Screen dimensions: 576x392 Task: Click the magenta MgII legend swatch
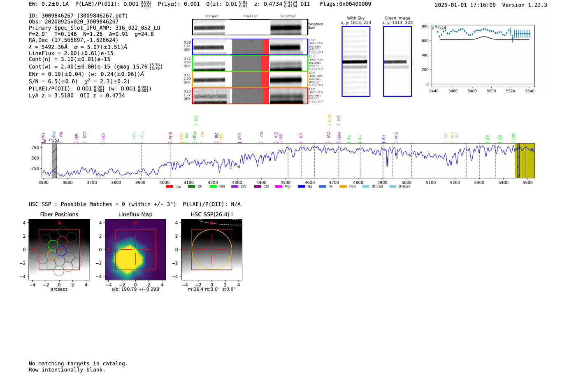(x=279, y=187)
